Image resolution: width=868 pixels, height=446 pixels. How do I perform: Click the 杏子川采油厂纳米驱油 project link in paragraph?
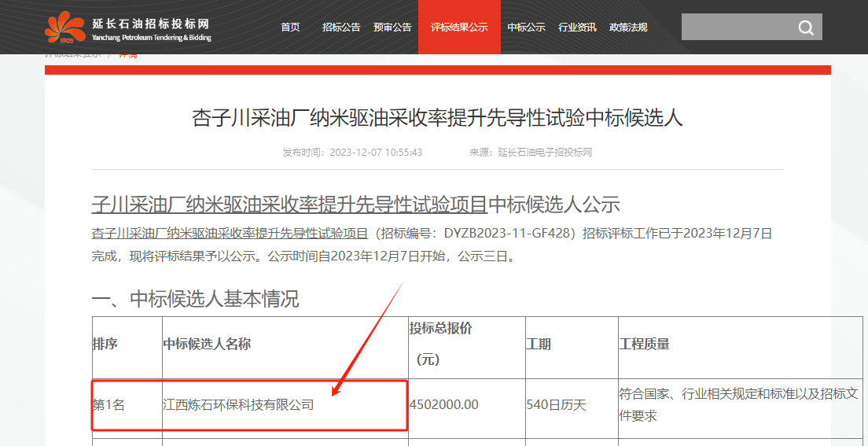coord(230,234)
